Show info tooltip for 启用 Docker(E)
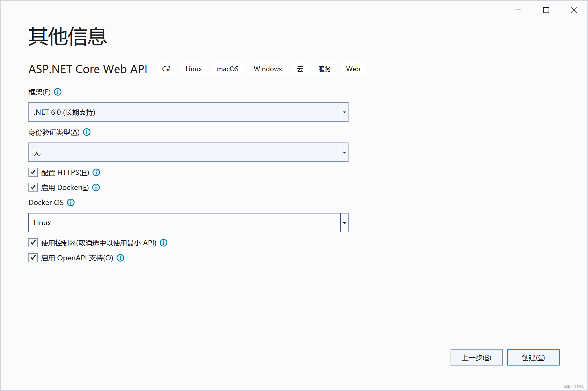Viewport: 588px width, 391px height. (x=96, y=187)
